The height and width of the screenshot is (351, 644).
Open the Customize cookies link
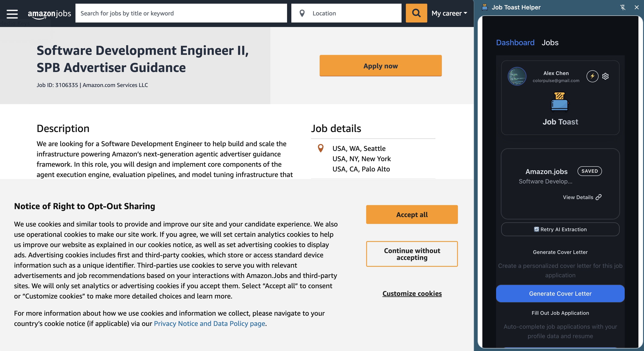[412, 293]
